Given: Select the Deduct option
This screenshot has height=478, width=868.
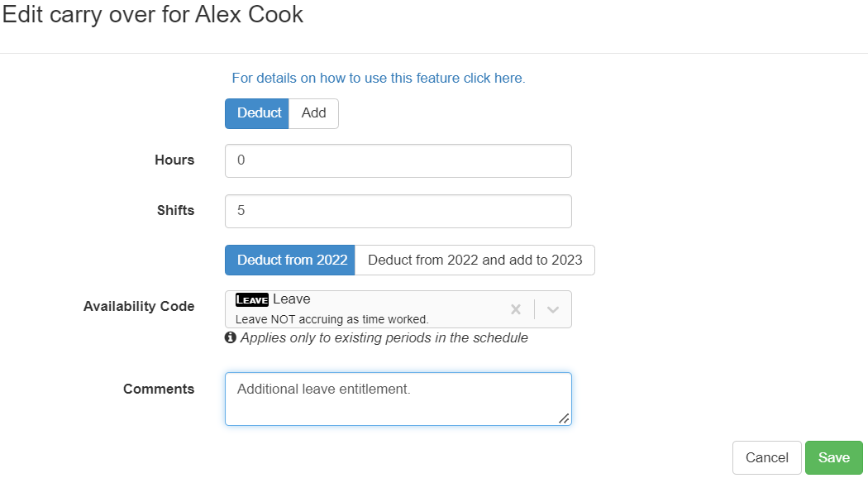Looking at the screenshot, I should point(259,113).
